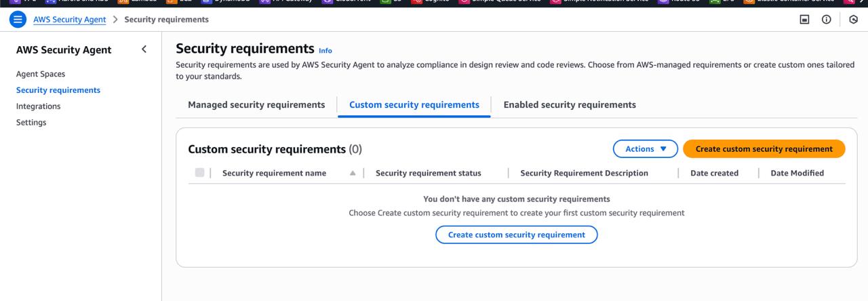Go to Agent Spaces in sidebar
This screenshot has width=868, height=301.
click(x=41, y=74)
